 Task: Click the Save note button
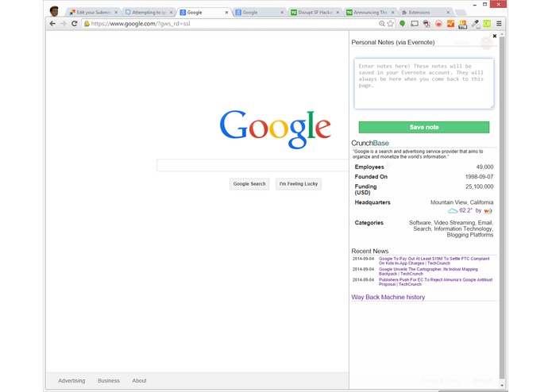[424, 127]
